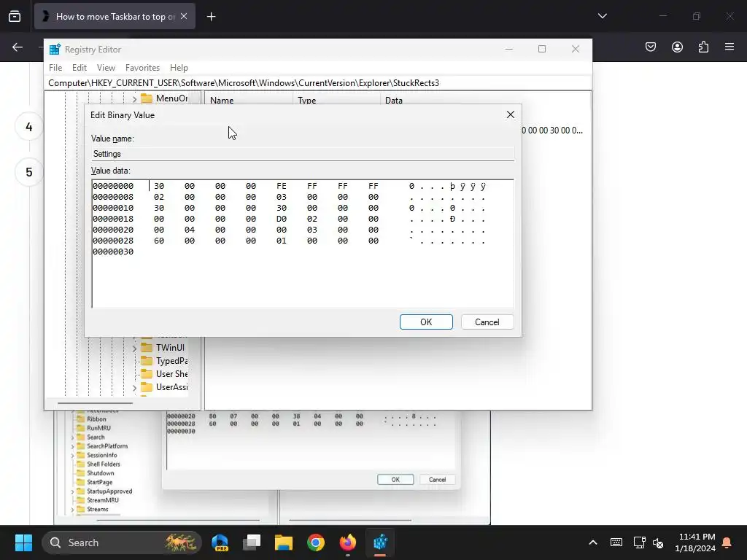Open the File menu in Registry Editor
The width and height of the screenshot is (747, 560).
[55, 68]
